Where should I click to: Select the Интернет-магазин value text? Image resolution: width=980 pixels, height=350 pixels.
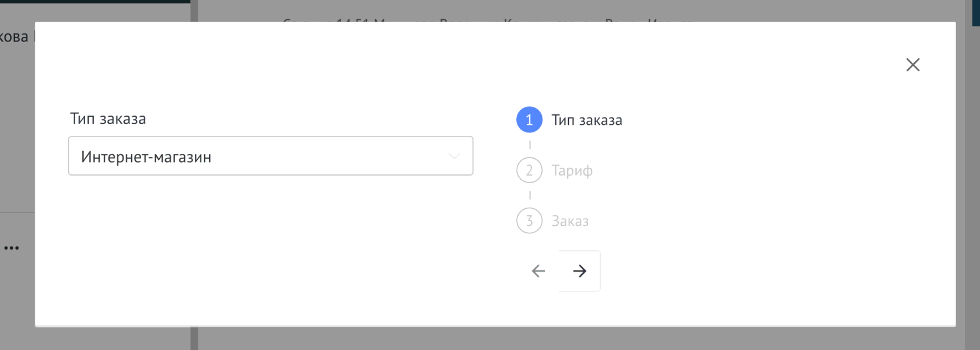[146, 157]
